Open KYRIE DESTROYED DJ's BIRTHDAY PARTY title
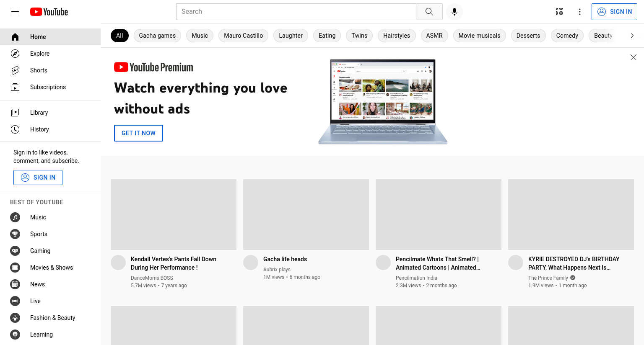644x345 pixels. (x=574, y=263)
